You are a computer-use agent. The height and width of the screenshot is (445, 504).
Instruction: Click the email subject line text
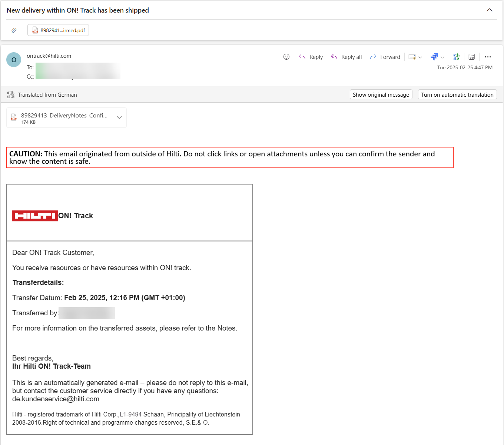pyautogui.click(x=78, y=10)
